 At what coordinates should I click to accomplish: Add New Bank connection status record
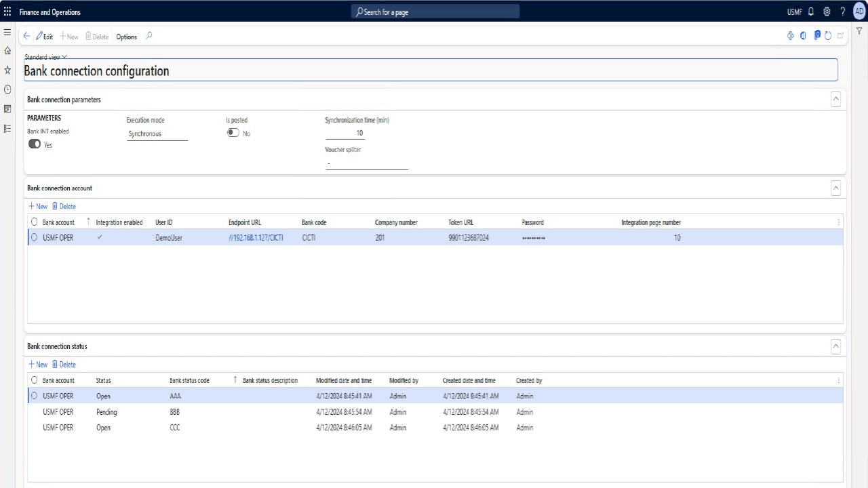click(x=38, y=364)
